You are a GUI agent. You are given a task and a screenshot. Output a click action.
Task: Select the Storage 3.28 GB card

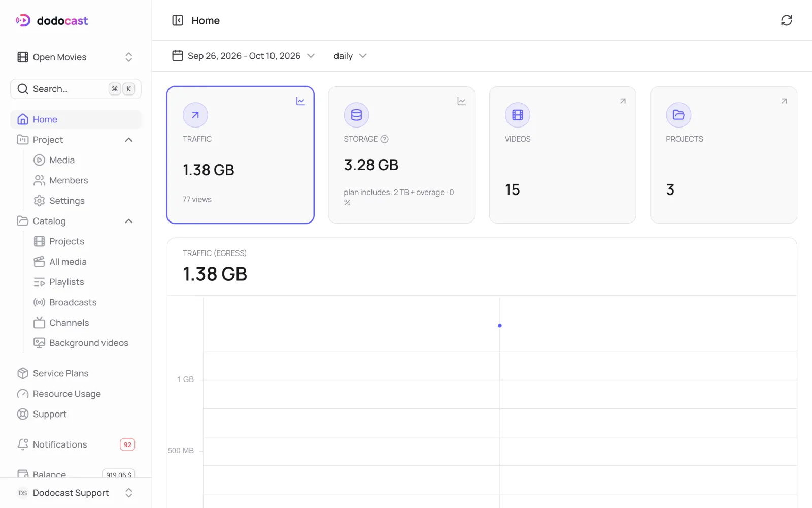click(x=401, y=155)
